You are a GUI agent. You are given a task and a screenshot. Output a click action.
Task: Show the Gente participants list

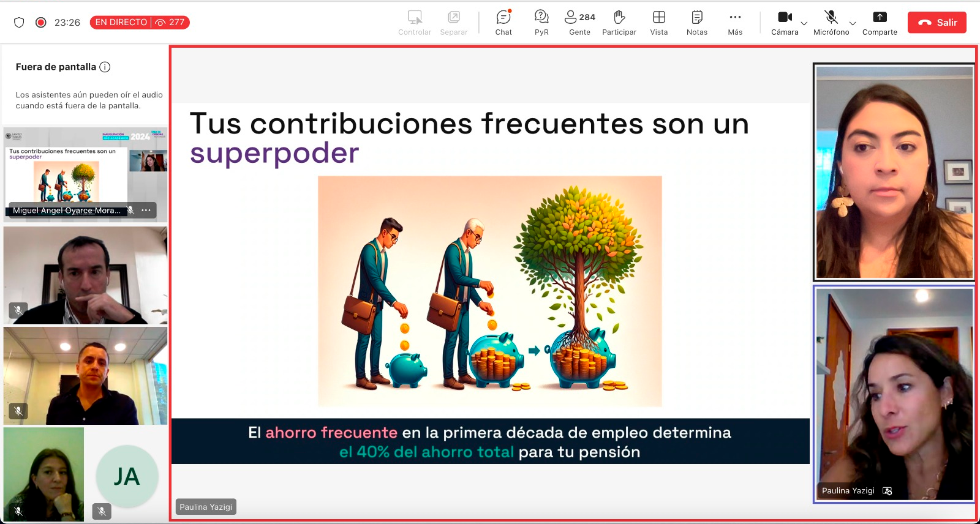579,23
